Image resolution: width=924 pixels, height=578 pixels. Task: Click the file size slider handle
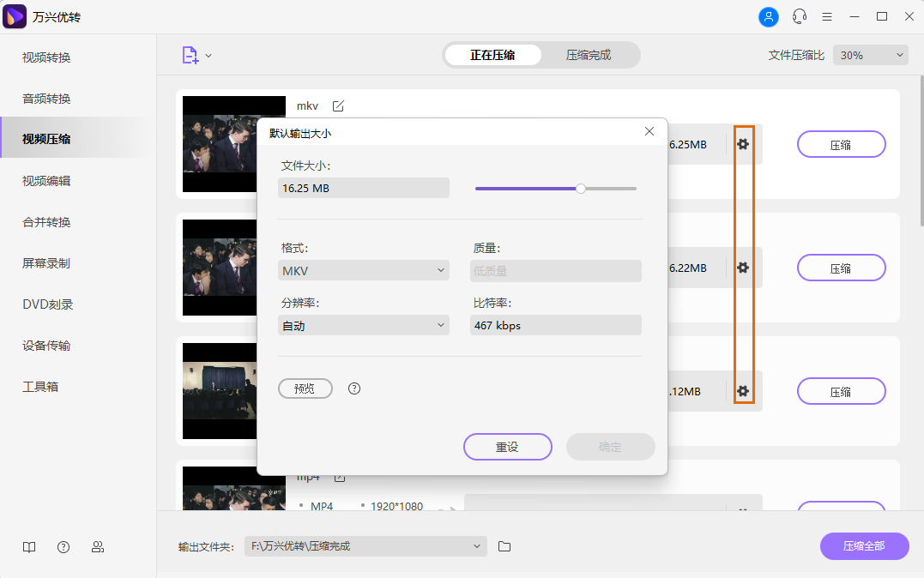point(581,189)
